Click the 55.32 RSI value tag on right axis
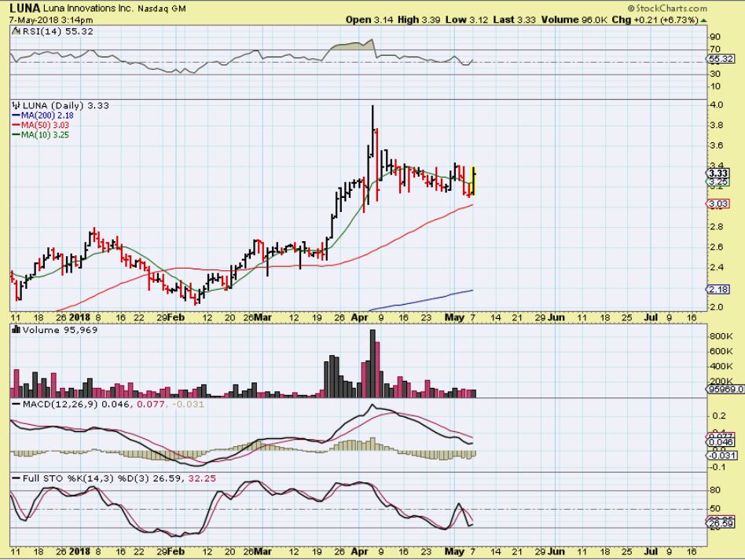Viewport: 745px width, 560px height. (718, 59)
